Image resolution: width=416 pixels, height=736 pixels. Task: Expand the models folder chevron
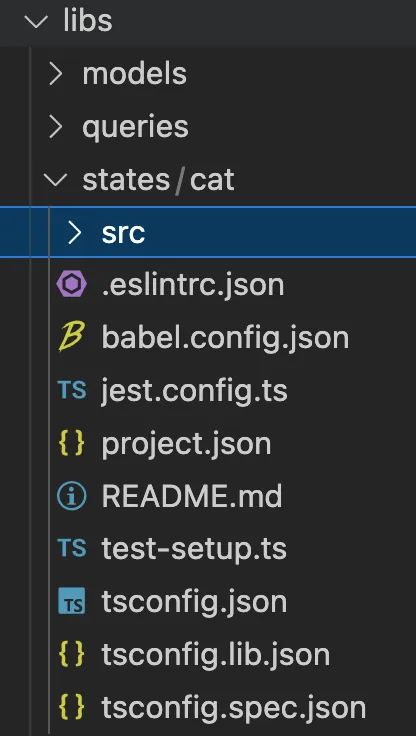56,74
